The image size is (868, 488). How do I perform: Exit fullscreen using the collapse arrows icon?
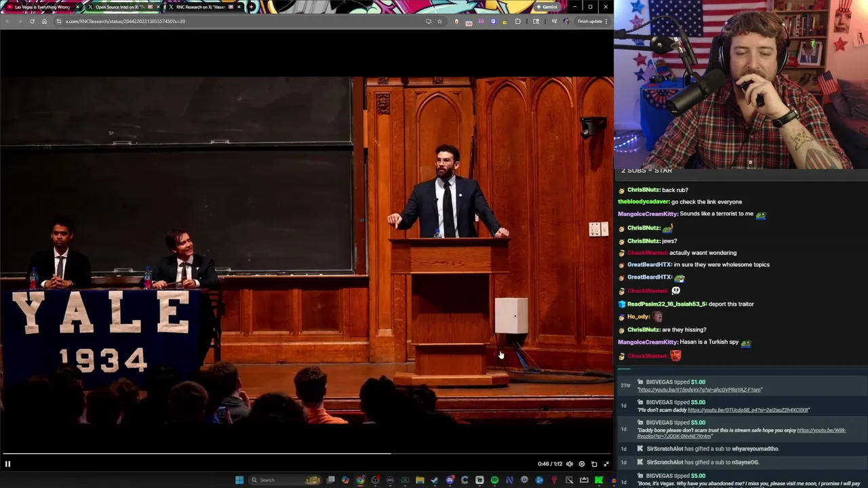click(x=606, y=464)
